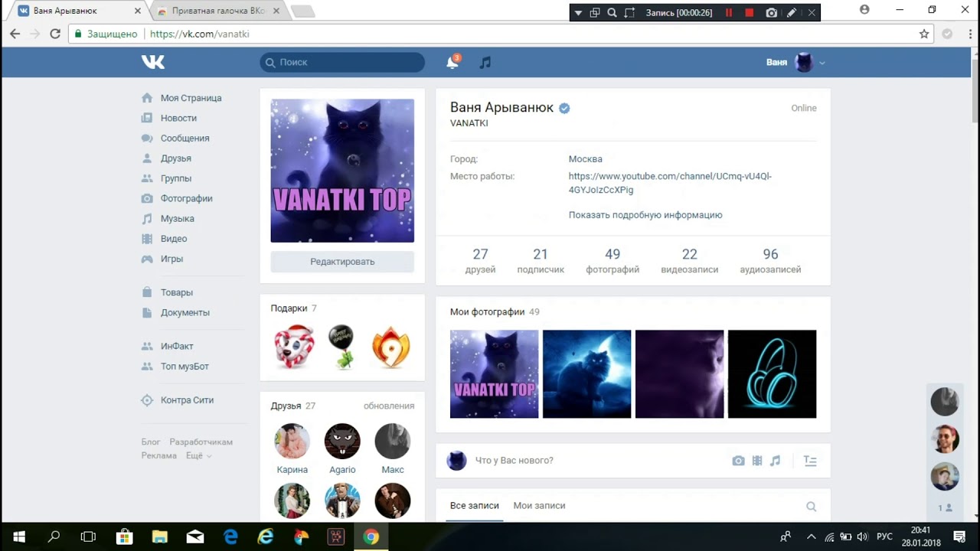
Task: Search wall posts with the magnifier icon
Action: tap(812, 506)
